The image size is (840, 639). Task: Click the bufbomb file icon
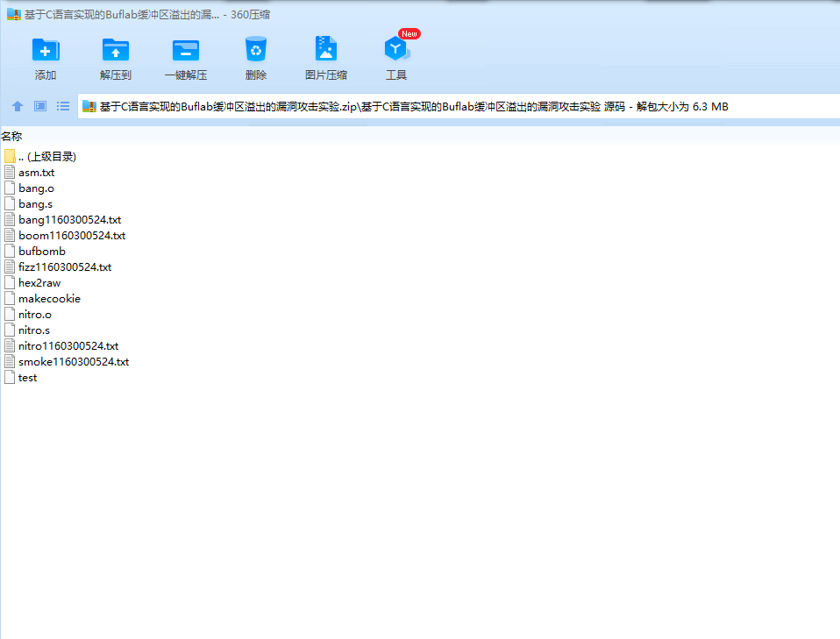tap(10, 251)
